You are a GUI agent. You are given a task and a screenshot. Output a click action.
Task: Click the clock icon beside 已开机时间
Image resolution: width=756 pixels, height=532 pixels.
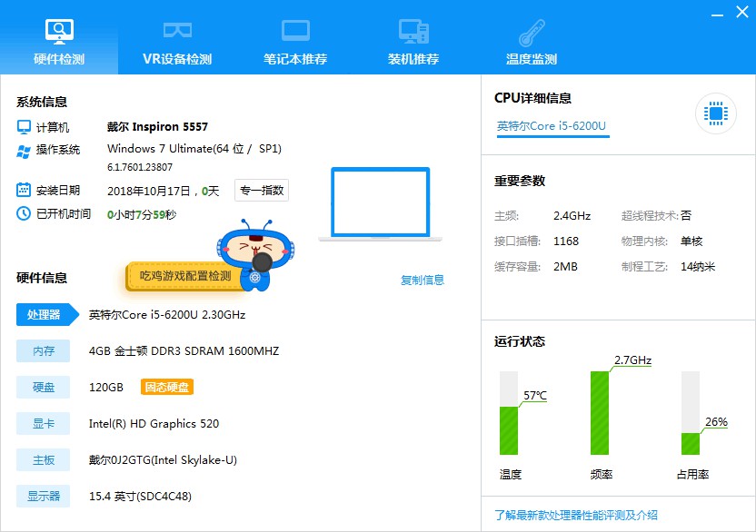[x=23, y=213]
